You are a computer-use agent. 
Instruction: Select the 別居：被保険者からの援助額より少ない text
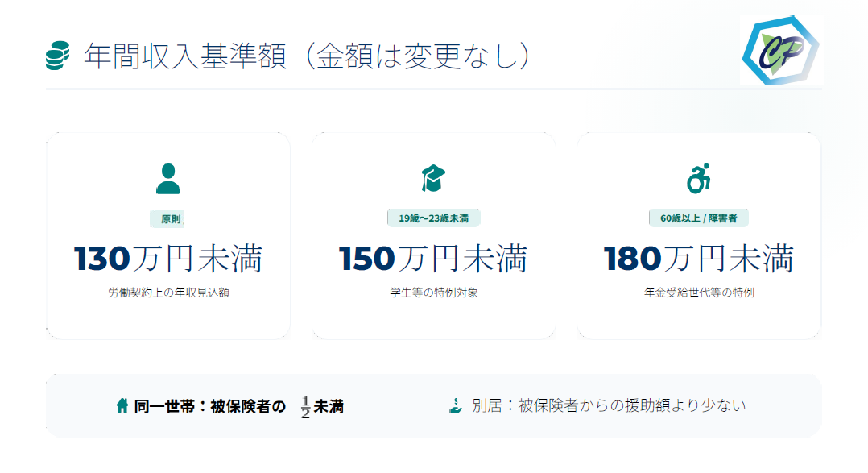click(x=609, y=406)
